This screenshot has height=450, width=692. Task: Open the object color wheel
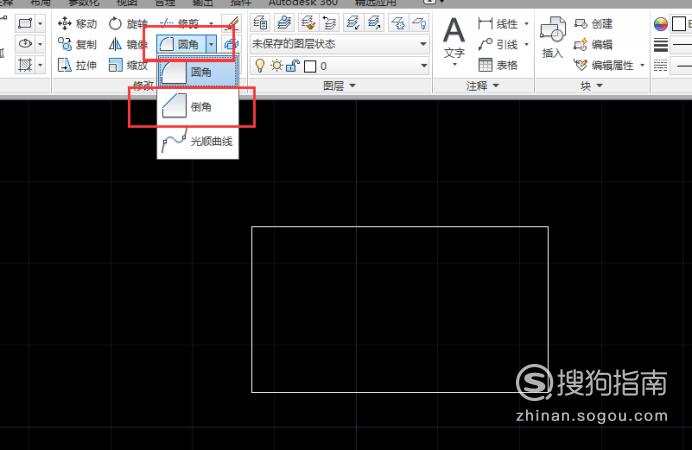(x=661, y=23)
